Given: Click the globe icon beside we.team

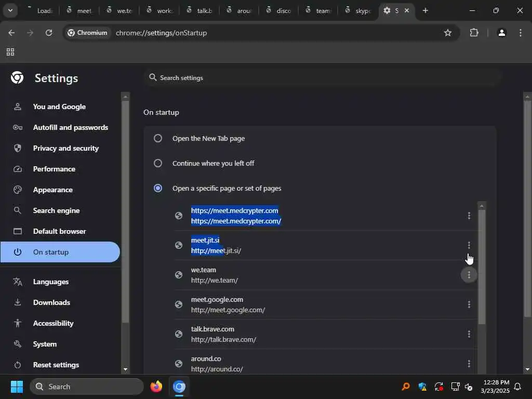Looking at the screenshot, I should [x=179, y=275].
